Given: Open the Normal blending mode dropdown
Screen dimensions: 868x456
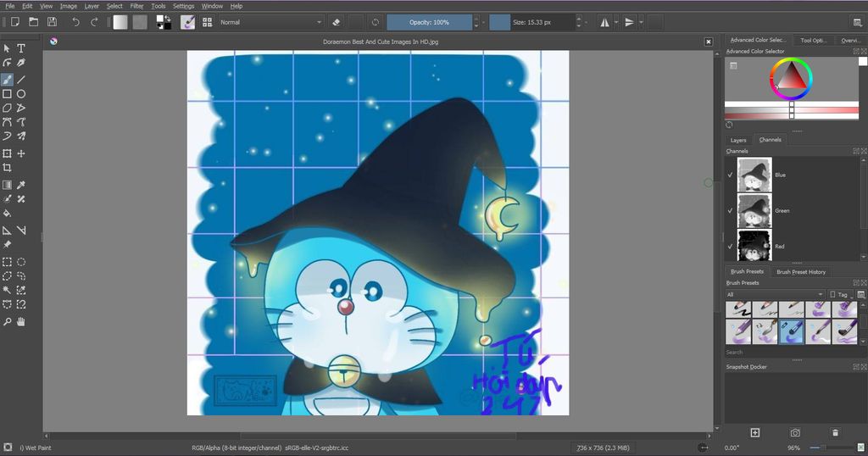Looking at the screenshot, I should (270, 22).
